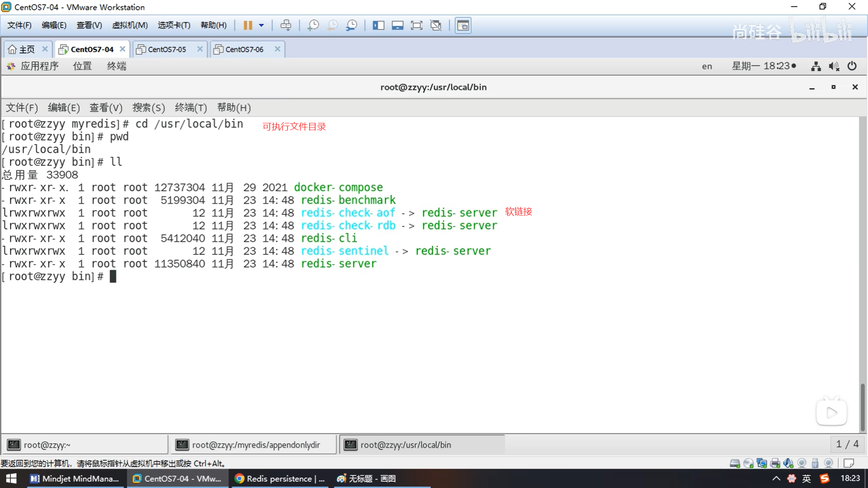Switch to the CentOS7-05 tab
Screen dimensions: 868x488
pos(167,49)
